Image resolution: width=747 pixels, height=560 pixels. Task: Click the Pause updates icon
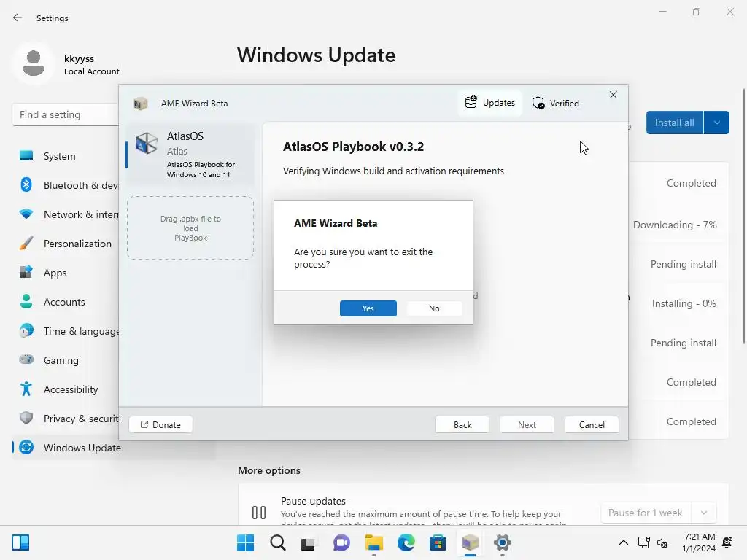(259, 513)
